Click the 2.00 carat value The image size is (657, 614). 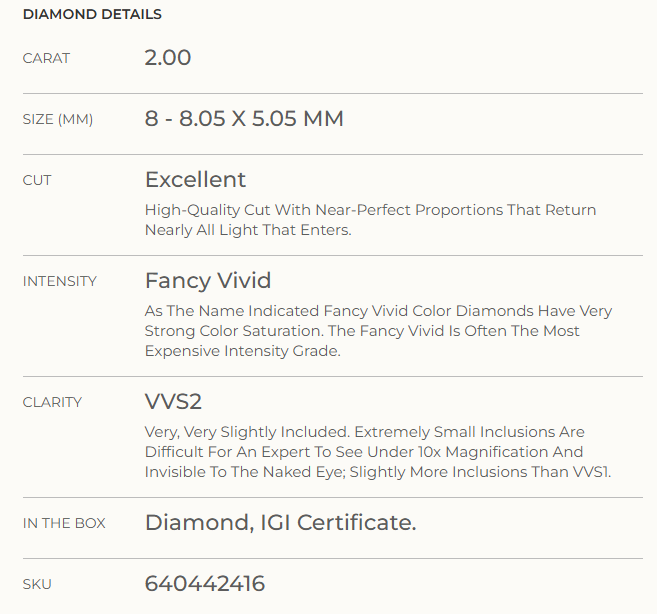point(168,57)
